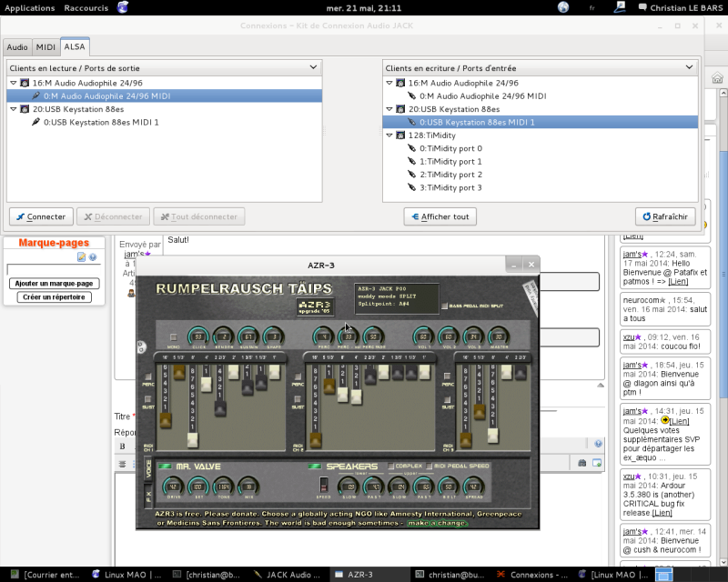Open the output ports column header dropdown

pyautogui.click(x=313, y=67)
